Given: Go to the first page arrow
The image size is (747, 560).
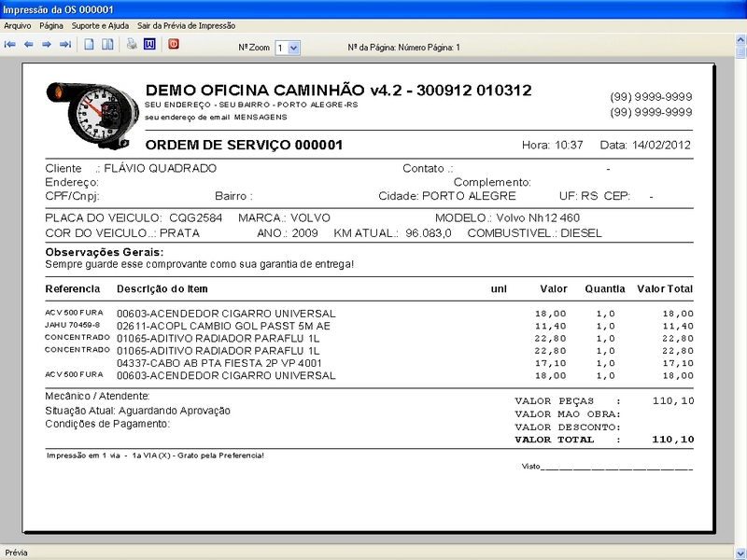Looking at the screenshot, I should pos(10,44).
